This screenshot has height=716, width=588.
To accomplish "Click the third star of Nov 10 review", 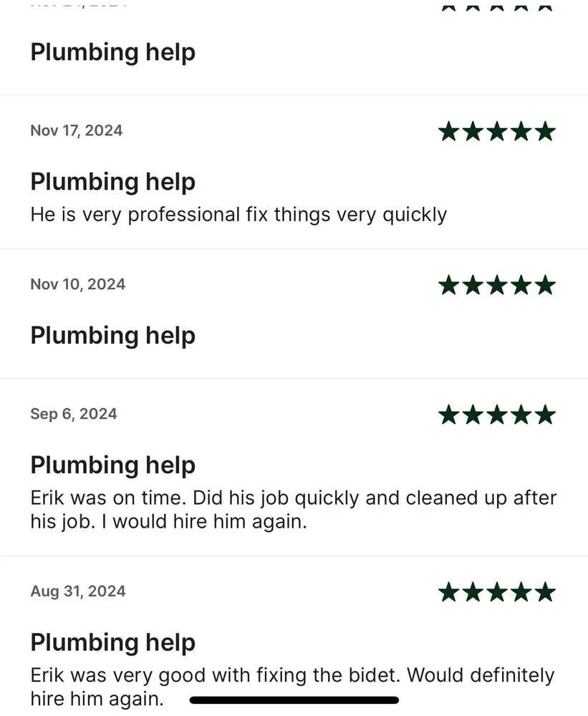I will coord(497,285).
